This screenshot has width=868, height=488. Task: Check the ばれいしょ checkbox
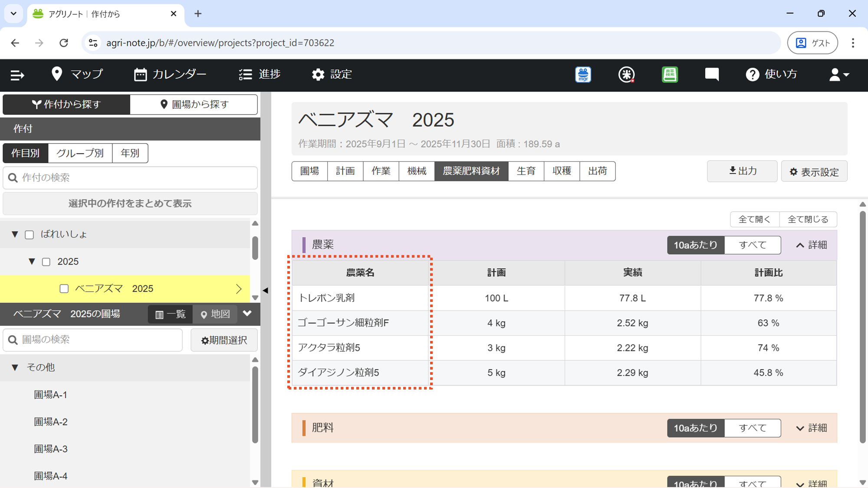pos(30,235)
